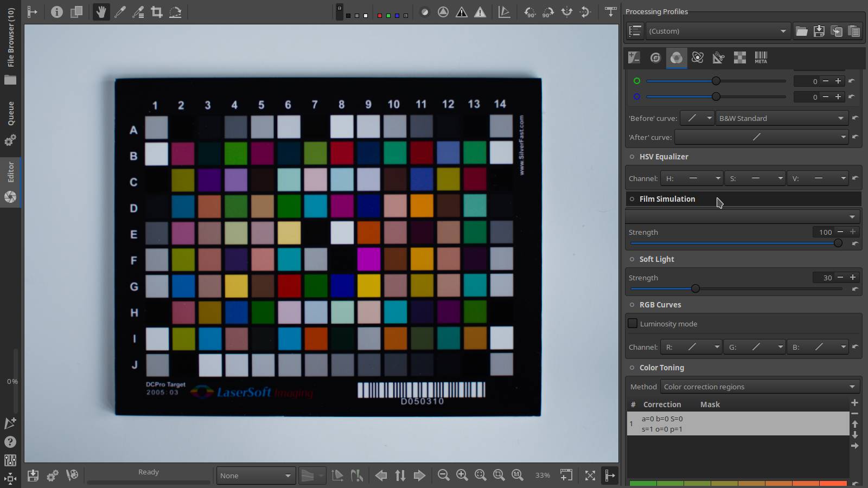Open the Meta tab icon

click(x=761, y=57)
